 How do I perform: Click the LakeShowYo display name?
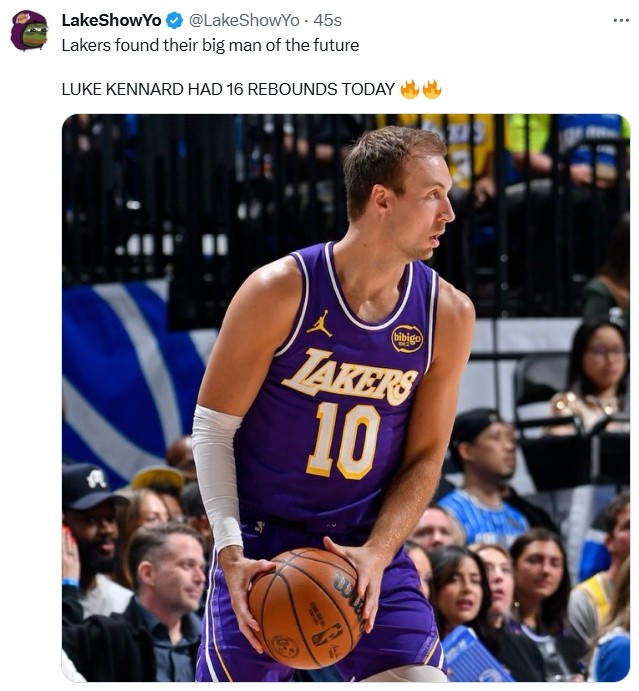(x=111, y=20)
